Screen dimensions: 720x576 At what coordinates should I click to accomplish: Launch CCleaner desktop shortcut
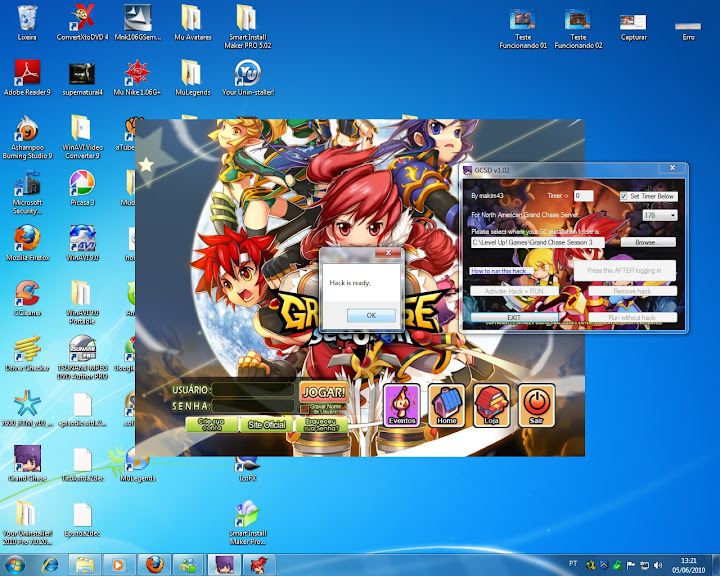coord(27,299)
